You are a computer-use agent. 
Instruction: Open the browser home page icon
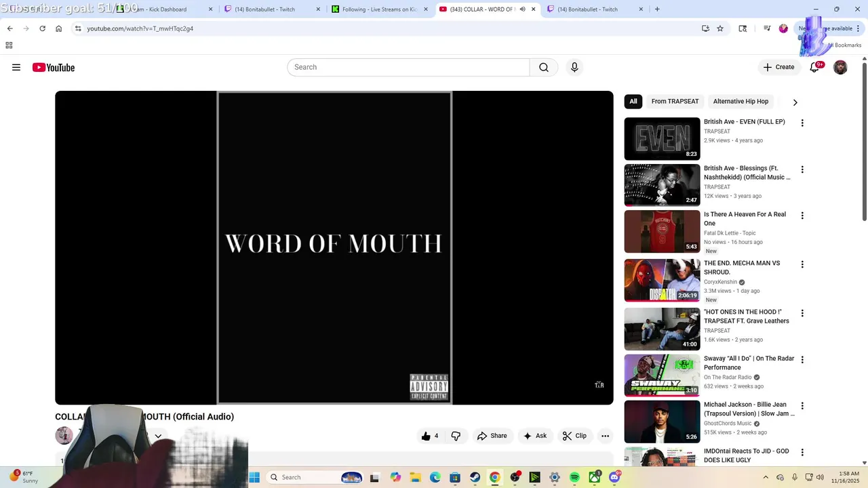pos(59,28)
